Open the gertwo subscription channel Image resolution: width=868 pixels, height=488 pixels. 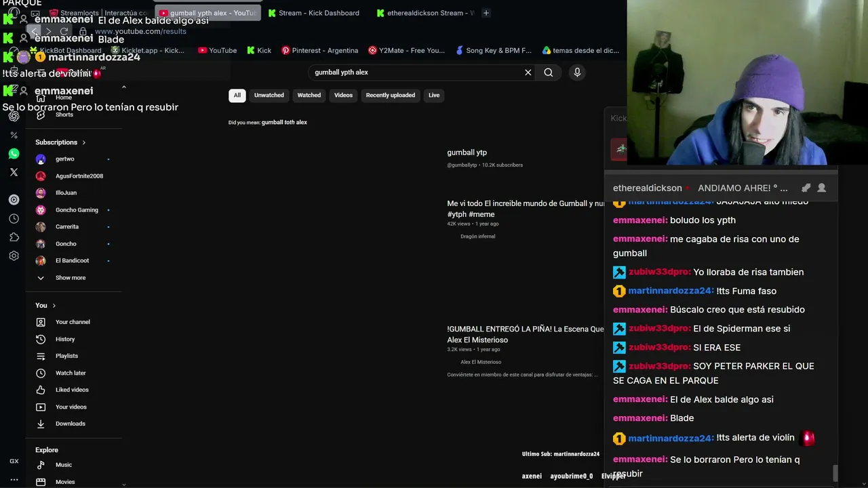65,159
